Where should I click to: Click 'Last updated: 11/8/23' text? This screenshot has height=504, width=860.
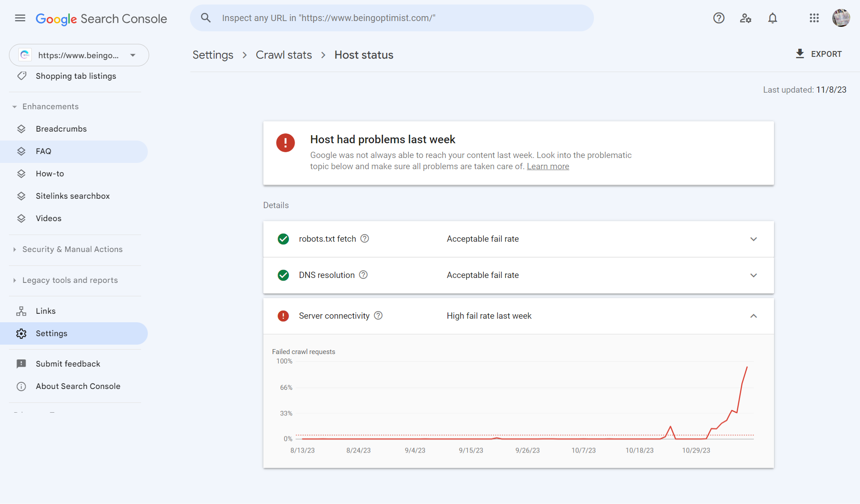804,90
